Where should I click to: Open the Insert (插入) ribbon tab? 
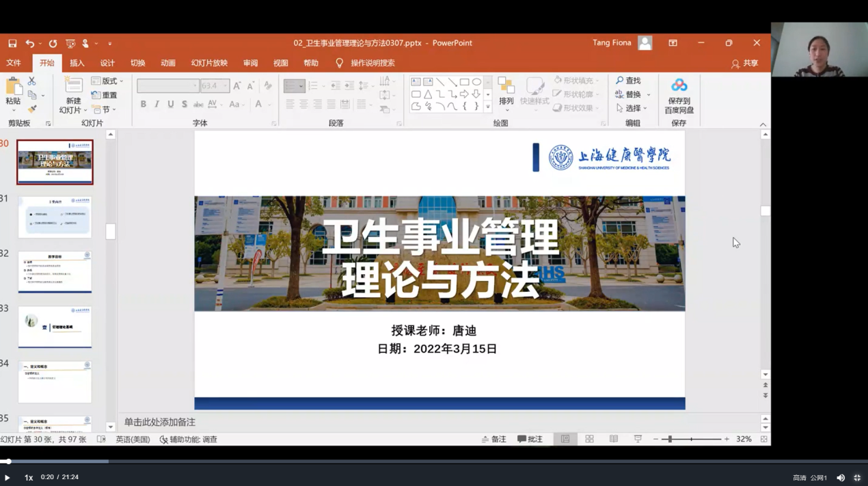77,63
